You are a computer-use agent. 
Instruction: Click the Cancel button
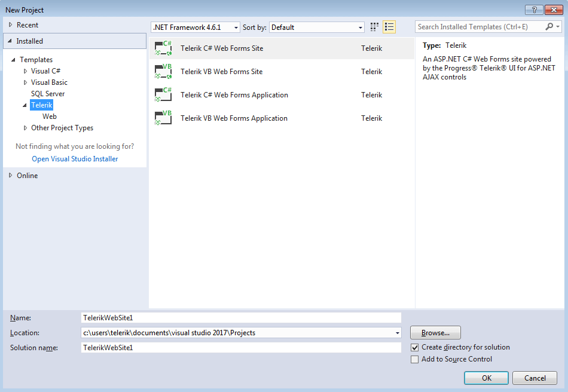click(535, 378)
